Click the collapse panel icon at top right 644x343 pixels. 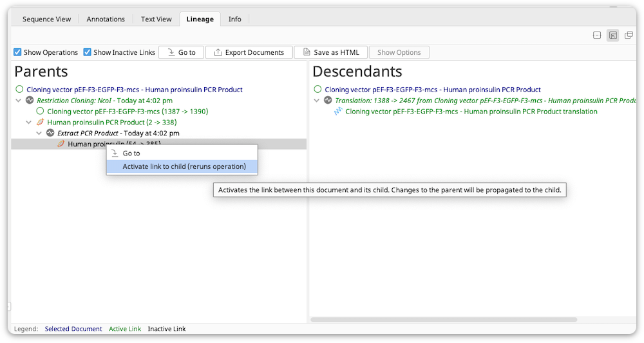pos(597,35)
